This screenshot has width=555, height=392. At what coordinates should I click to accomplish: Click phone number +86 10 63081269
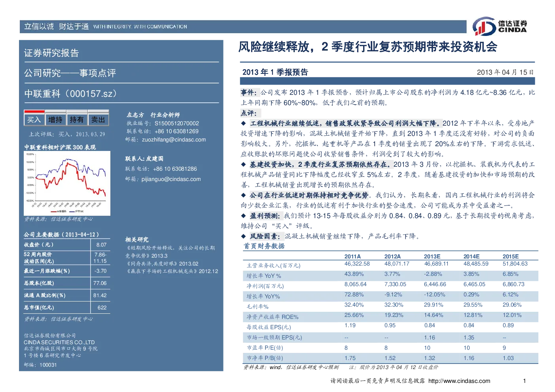click(x=176, y=131)
